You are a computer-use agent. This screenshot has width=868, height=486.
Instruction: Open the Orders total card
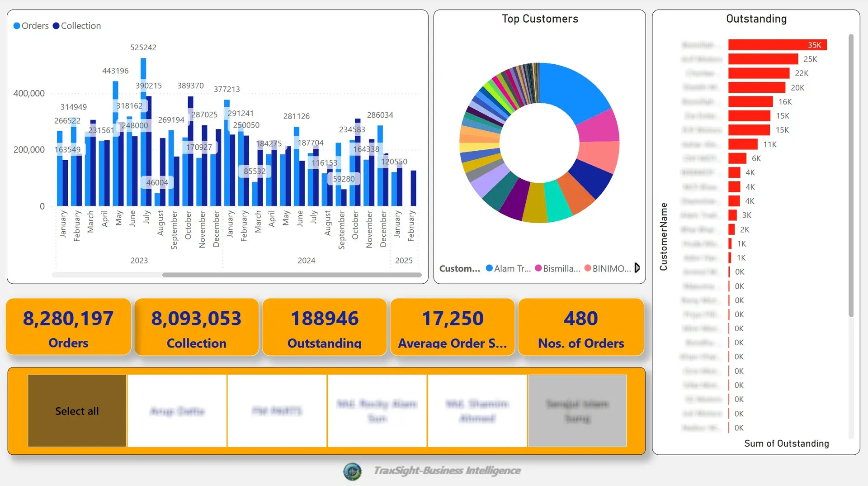pos(68,327)
